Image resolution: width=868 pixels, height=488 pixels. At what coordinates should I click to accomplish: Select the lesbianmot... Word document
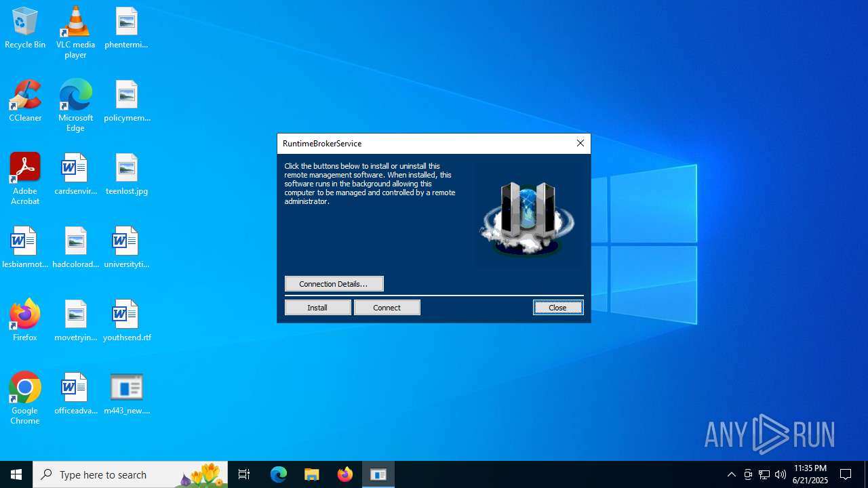(x=25, y=248)
